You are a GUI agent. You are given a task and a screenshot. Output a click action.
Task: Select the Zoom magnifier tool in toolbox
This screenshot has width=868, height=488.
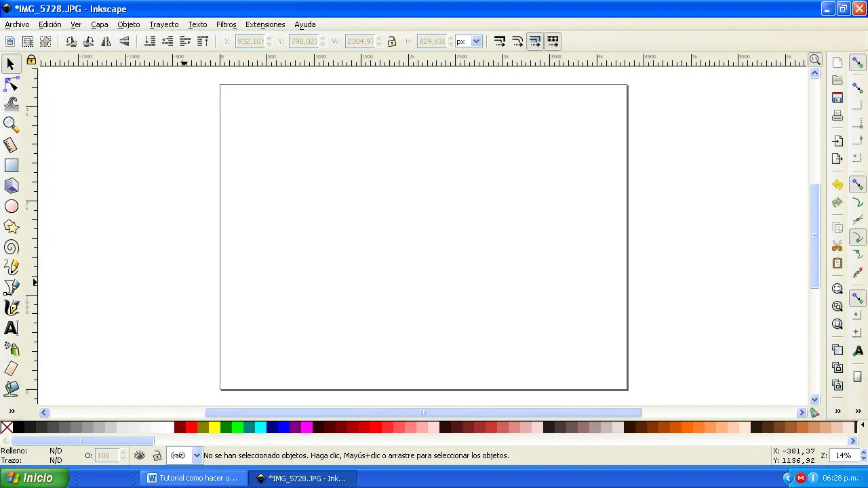pos(11,125)
